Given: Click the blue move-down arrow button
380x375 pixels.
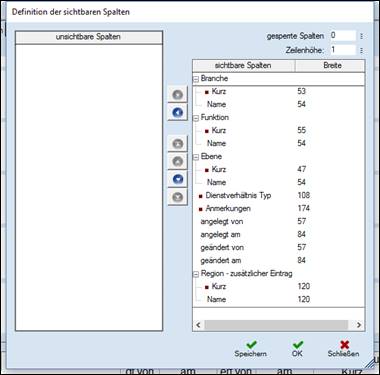Looking at the screenshot, I should coord(178,179).
